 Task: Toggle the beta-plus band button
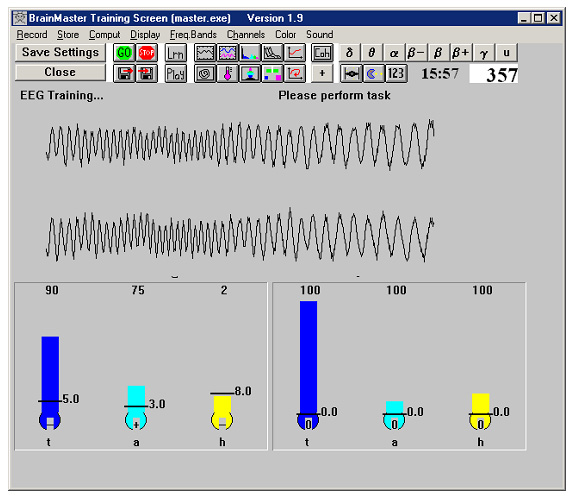tap(461, 53)
